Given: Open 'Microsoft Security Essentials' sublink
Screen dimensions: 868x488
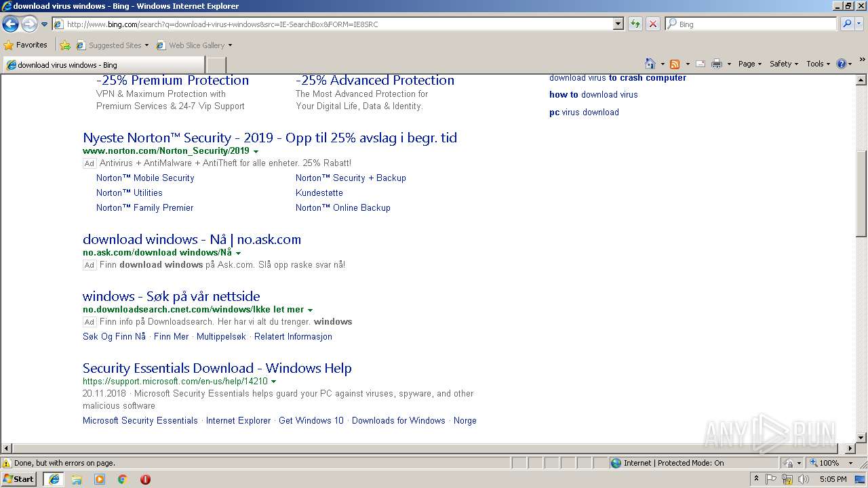Looking at the screenshot, I should (x=140, y=420).
